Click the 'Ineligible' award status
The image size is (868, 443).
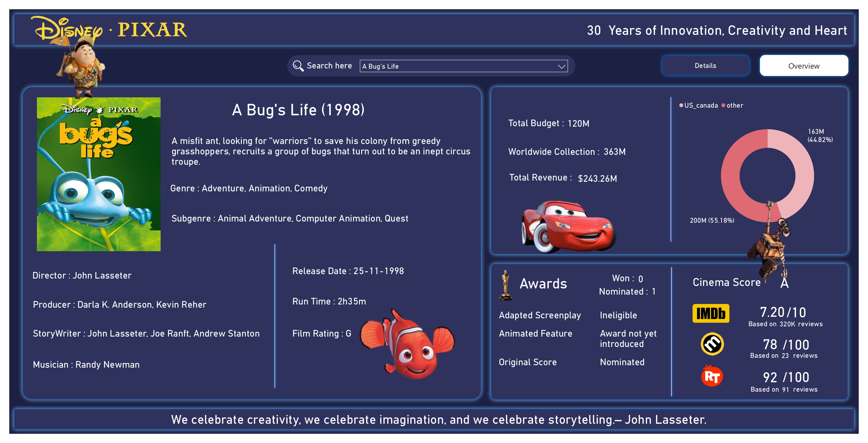pos(618,315)
